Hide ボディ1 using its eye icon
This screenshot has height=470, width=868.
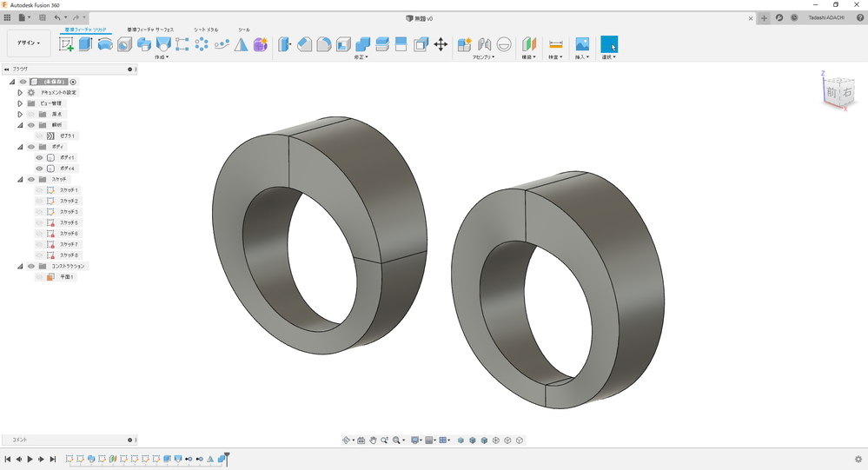click(39, 157)
